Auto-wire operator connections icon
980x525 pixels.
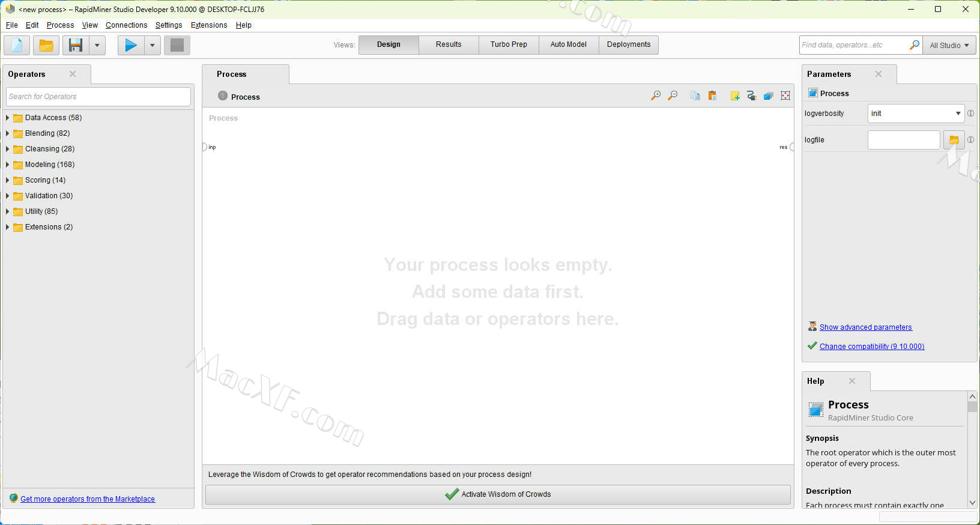click(751, 96)
